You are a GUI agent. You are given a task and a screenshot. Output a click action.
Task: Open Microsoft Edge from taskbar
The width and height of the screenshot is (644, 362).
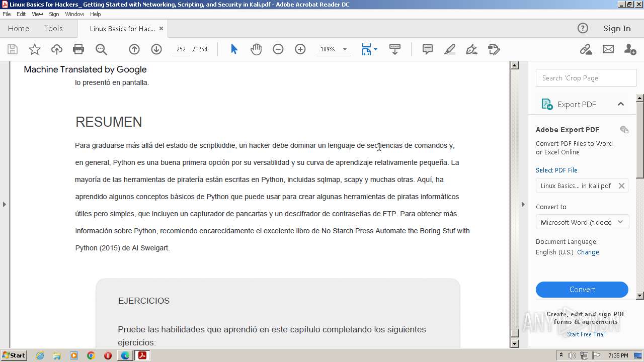click(125, 355)
